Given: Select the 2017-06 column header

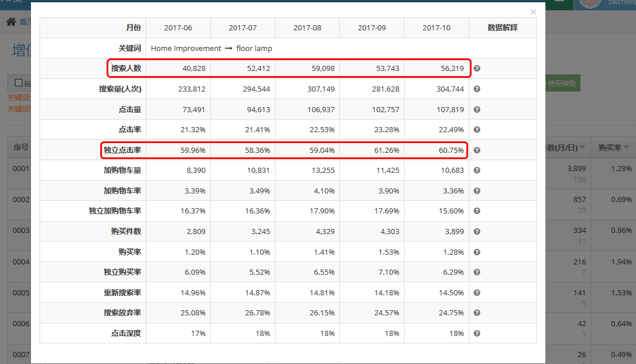Looking at the screenshot, I should coord(178,28).
